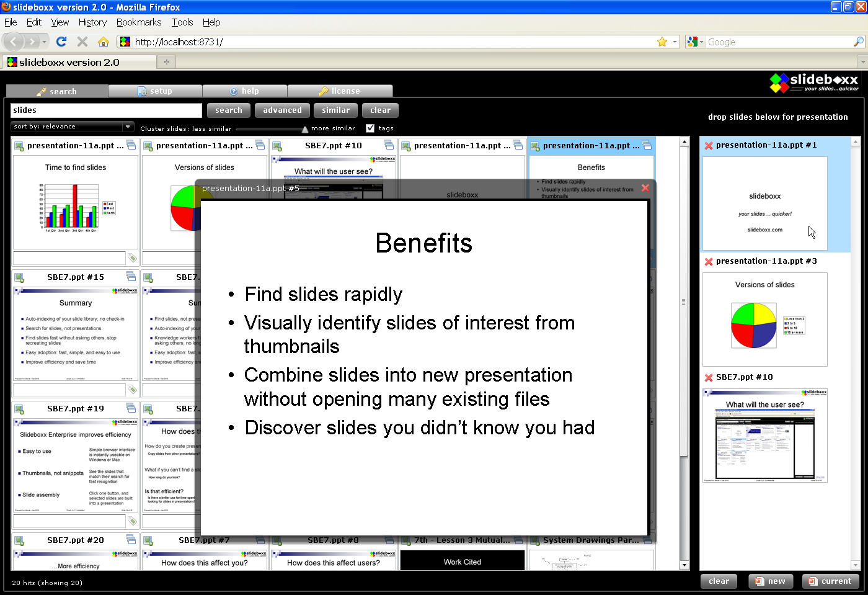
Task: Open the Firefox History menu
Action: click(92, 22)
